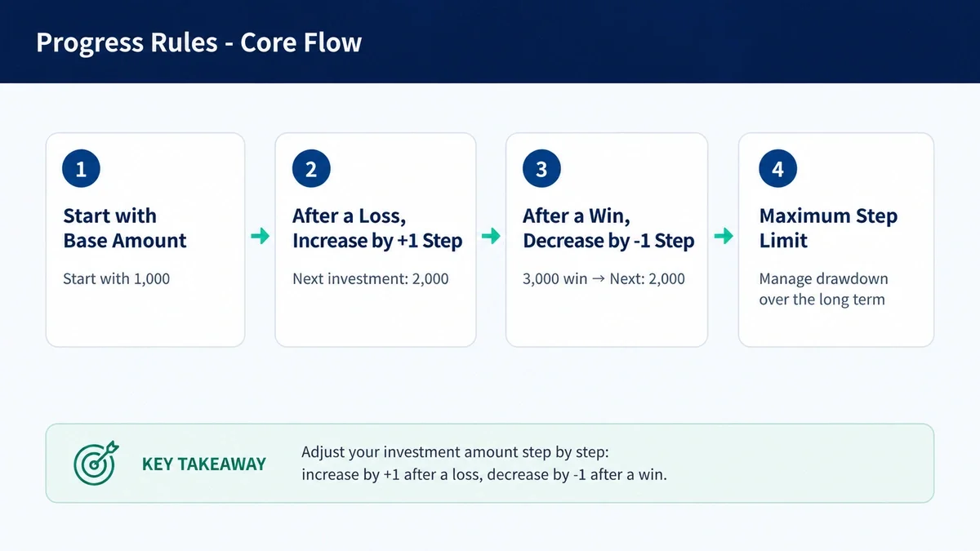The width and height of the screenshot is (980, 551).
Task: Select the 'Start with Base Amount' heading
Action: click(x=125, y=229)
